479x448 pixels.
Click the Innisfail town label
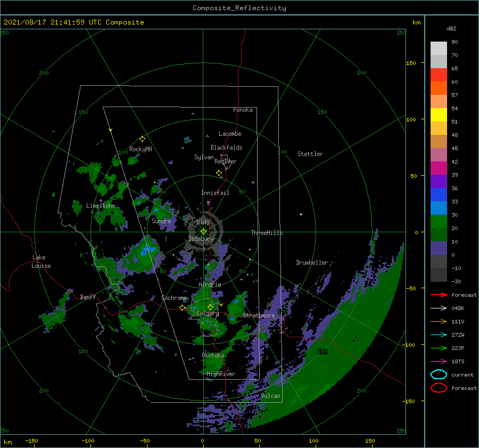click(215, 193)
